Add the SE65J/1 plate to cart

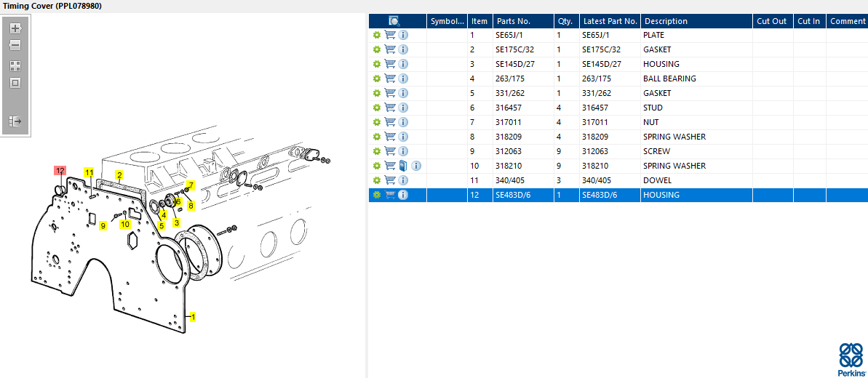[x=390, y=35]
